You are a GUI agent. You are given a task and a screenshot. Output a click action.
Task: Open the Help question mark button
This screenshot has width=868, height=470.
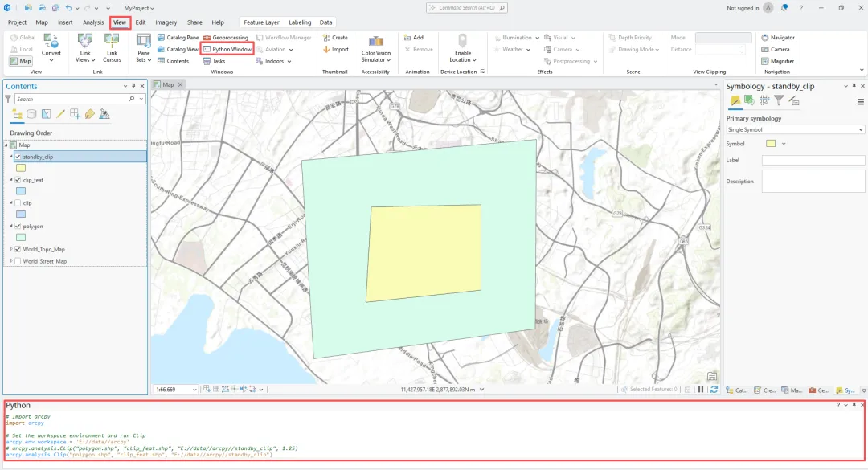(801, 8)
